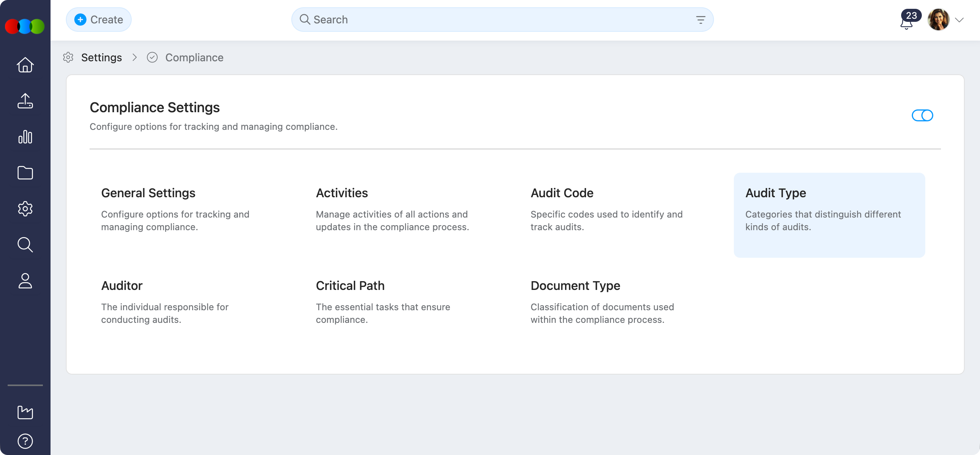This screenshot has height=455, width=980.
Task: Go to Settings via the breadcrumb
Action: 101,57
